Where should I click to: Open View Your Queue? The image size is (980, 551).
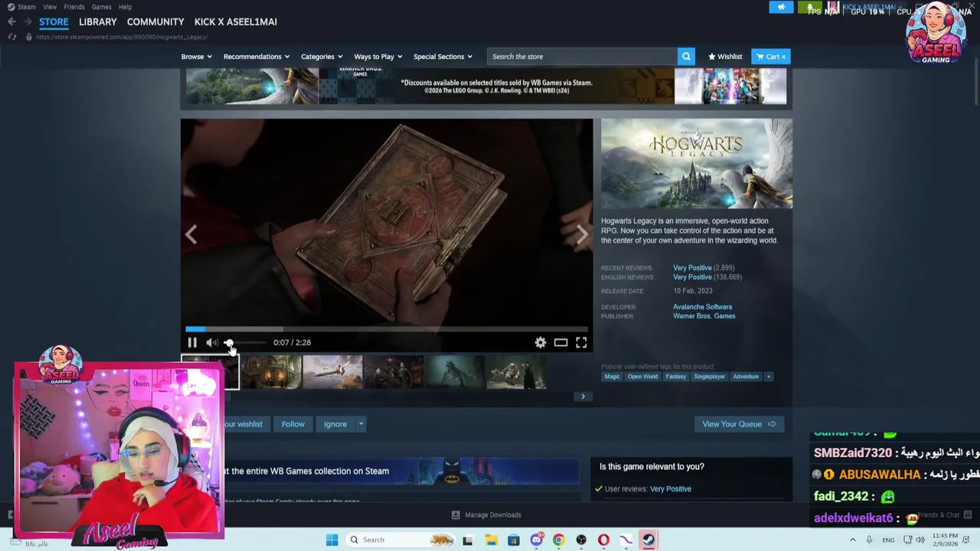tap(740, 424)
